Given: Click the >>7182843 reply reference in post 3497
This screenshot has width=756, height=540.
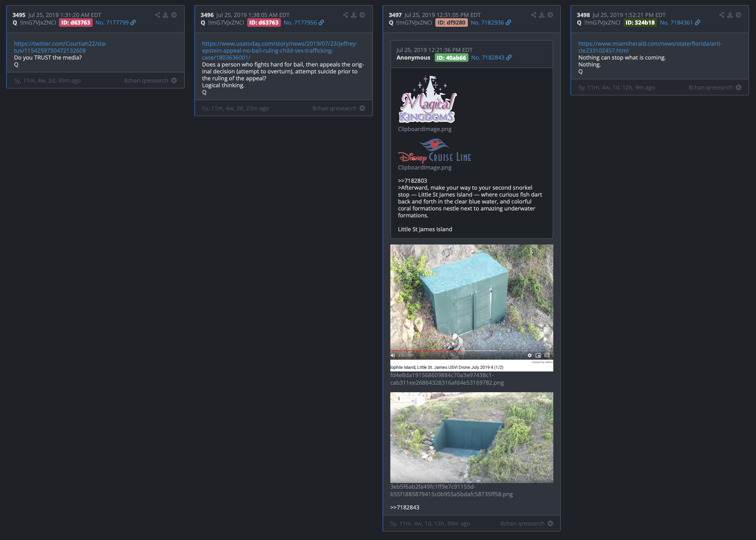Looking at the screenshot, I should click(404, 508).
